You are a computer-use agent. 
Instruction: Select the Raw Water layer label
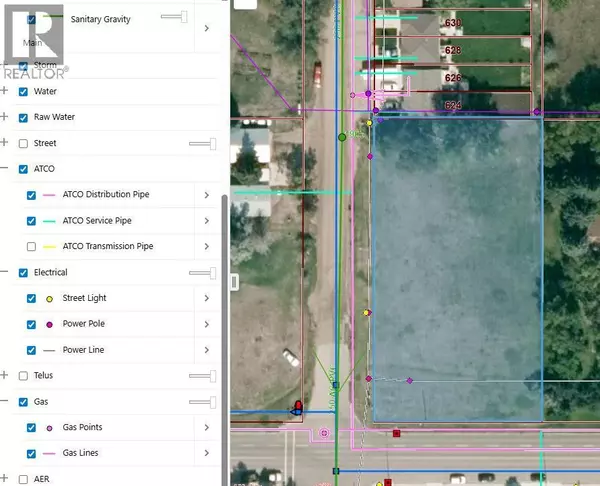point(55,117)
